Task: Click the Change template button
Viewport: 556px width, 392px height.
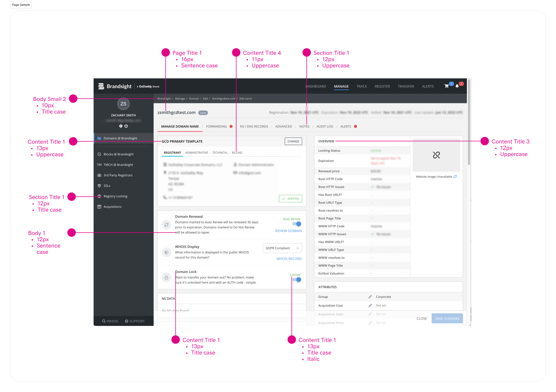Action: [x=293, y=141]
